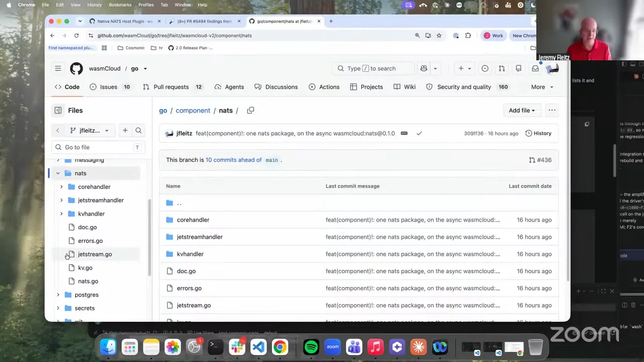The width and height of the screenshot is (644, 362).
Task: Expand the postgres folder in tree
Action: 58,295
